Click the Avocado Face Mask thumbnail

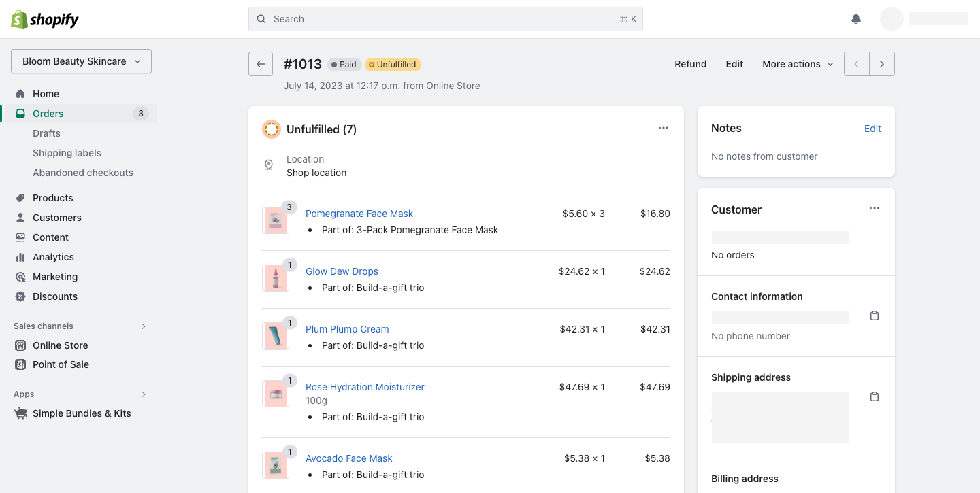pyautogui.click(x=275, y=465)
